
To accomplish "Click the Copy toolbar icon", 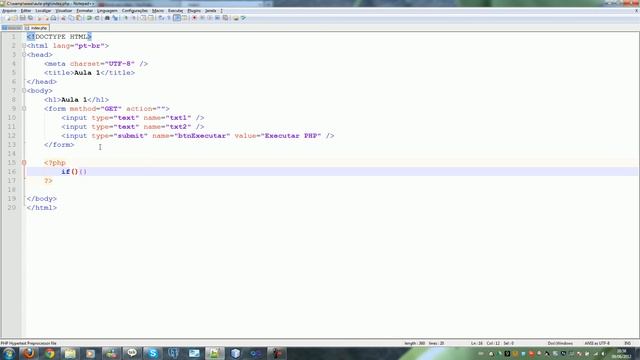I will click(x=71, y=18).
